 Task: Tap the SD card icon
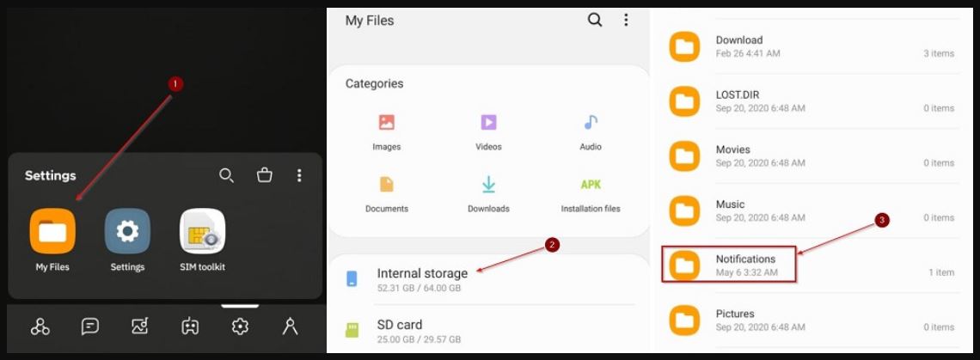[352, 330]
